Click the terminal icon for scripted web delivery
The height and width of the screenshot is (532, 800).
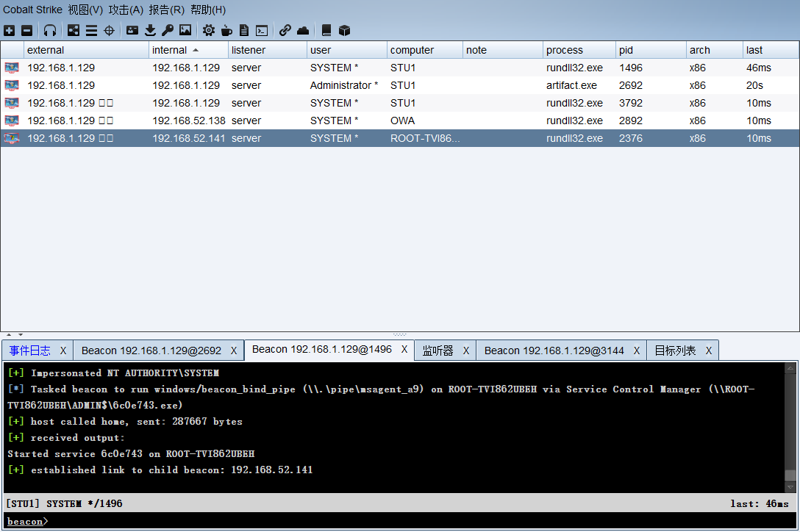click(x=262, y=31)
